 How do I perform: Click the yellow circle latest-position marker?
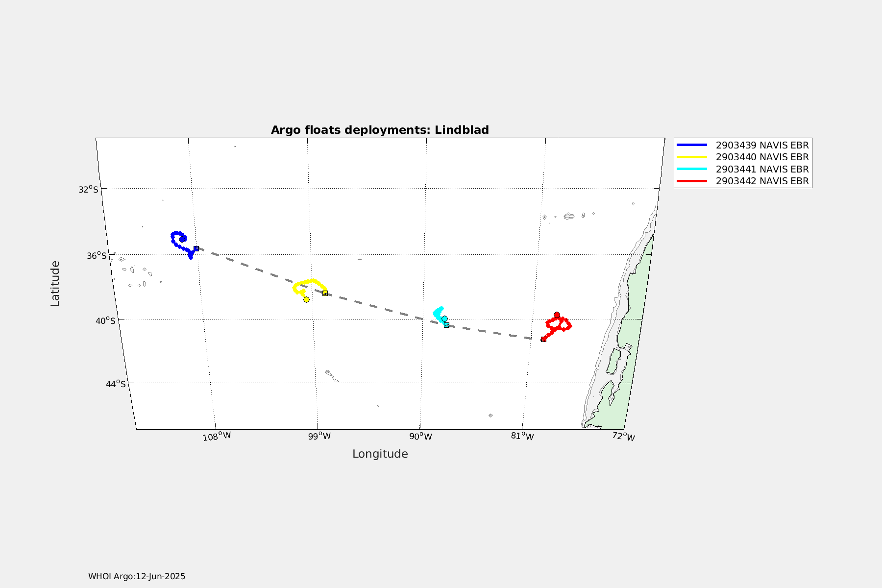(306, 299)
